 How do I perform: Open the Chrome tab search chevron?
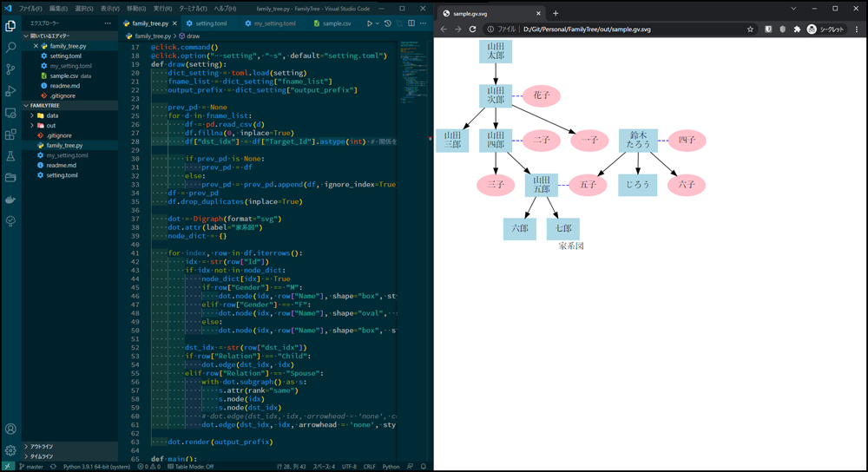tap(793, 9)
